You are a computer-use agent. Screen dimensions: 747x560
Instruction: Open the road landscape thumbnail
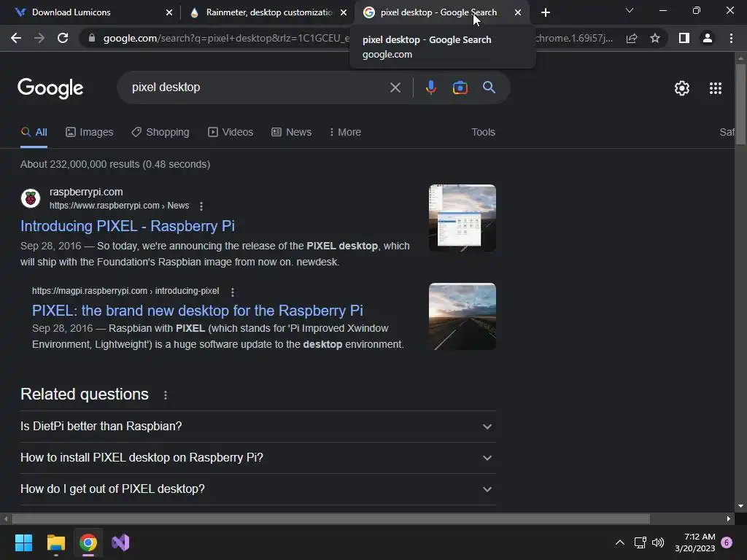pos(462,316)
